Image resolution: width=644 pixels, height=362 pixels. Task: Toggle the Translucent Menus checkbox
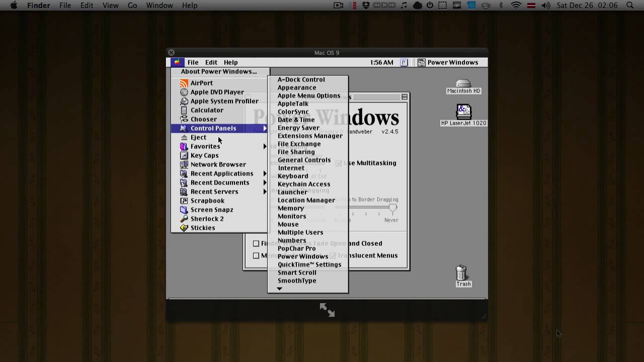(333, 255)
